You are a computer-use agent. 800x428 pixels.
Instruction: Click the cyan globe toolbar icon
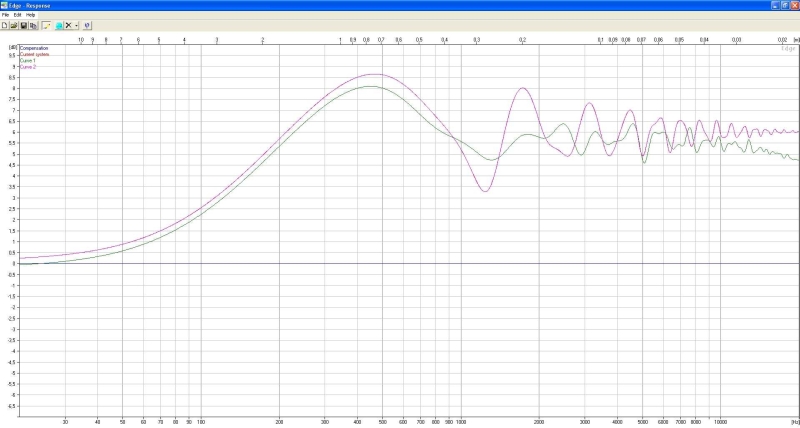[x=58, y=25]
